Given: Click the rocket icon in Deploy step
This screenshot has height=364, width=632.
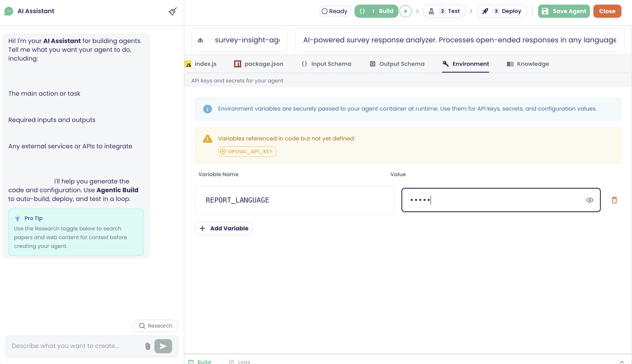Looking at the screenshot, I should pyautogui.click(x=485, y=11).
